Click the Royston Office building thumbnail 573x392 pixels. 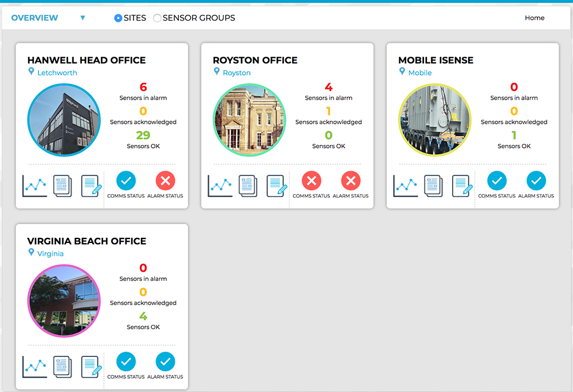249,120
